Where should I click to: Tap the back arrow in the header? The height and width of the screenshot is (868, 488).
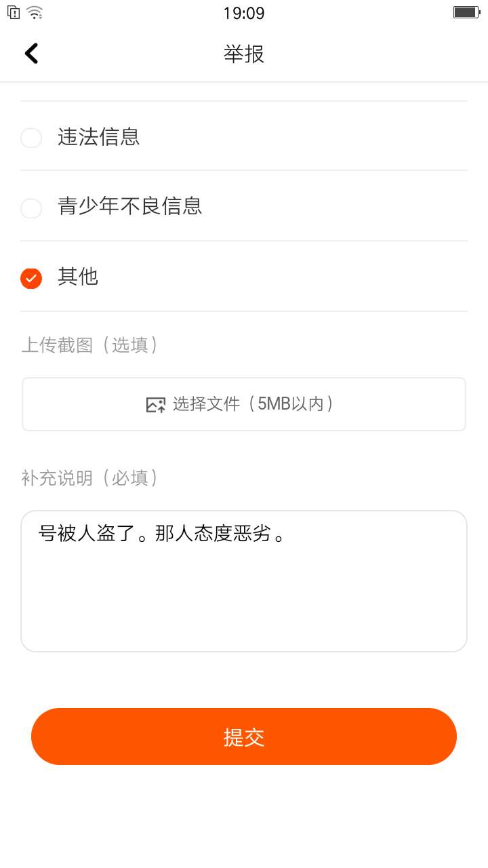(x=31, y=53)
